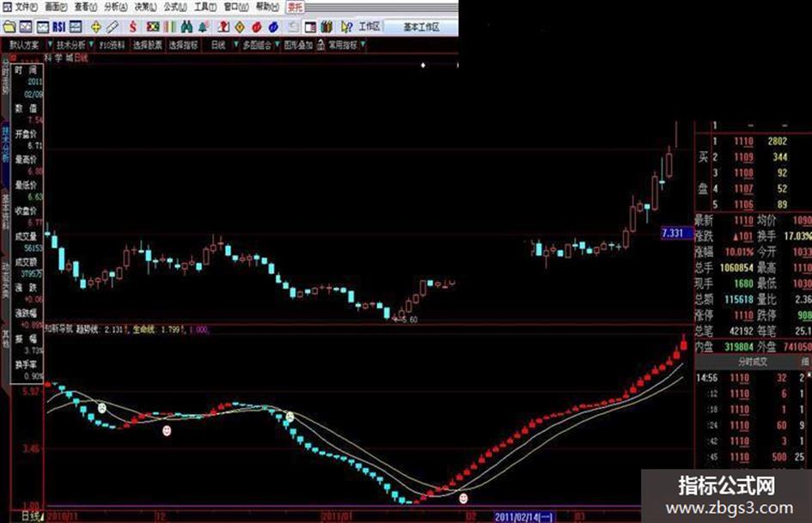
Task: Click the 默认方案 button
Action: pos(24,45)
